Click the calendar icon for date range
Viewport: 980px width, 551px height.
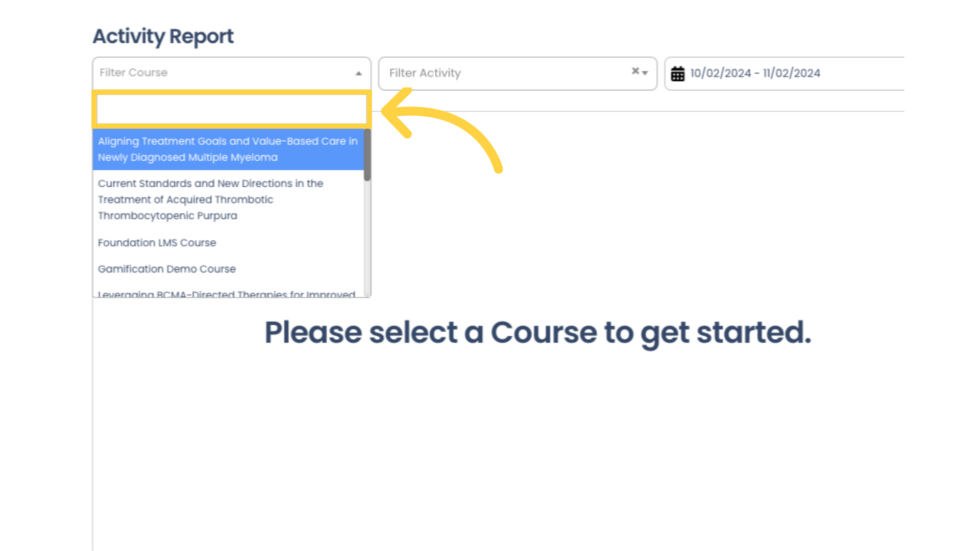point(678,73)
